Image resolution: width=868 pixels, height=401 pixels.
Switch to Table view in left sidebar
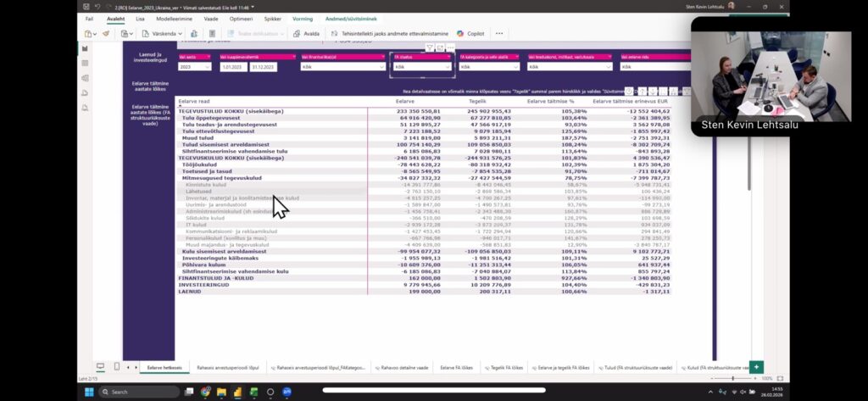[85, 63]
